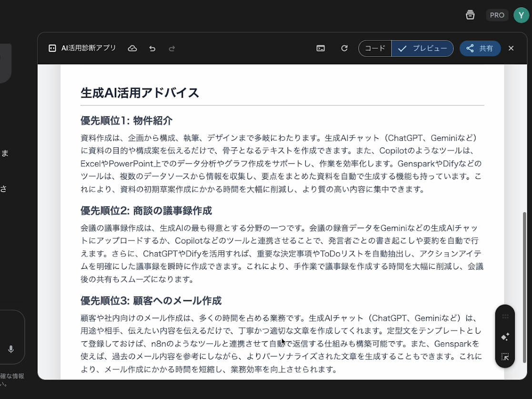Screen dimensions: 532x399
Task: Click the drag handle dots on floating toolbar
Action: (505, 317)
